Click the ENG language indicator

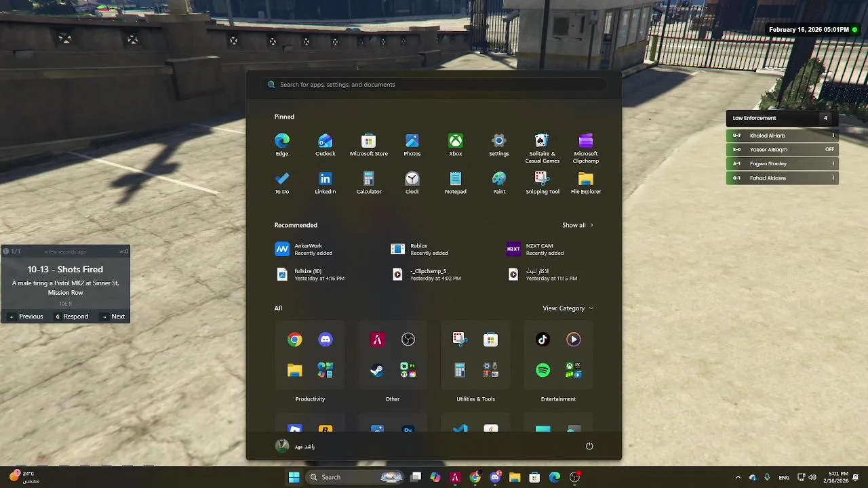pyautogui.click(x=784, y=478)
